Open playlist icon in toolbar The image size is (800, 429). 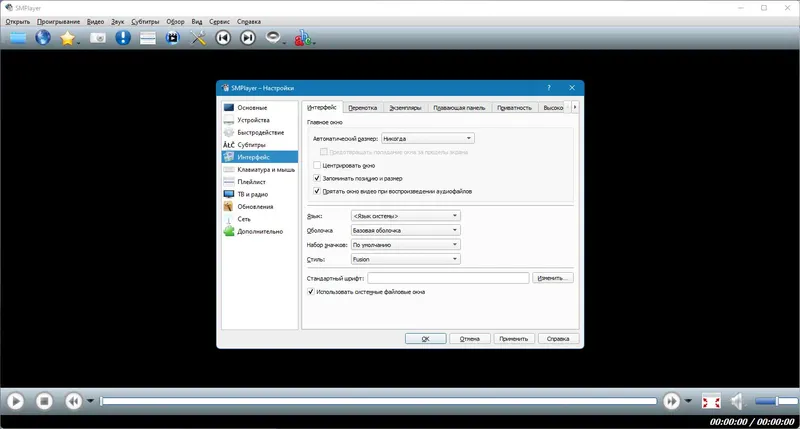[x=147, y=38]
